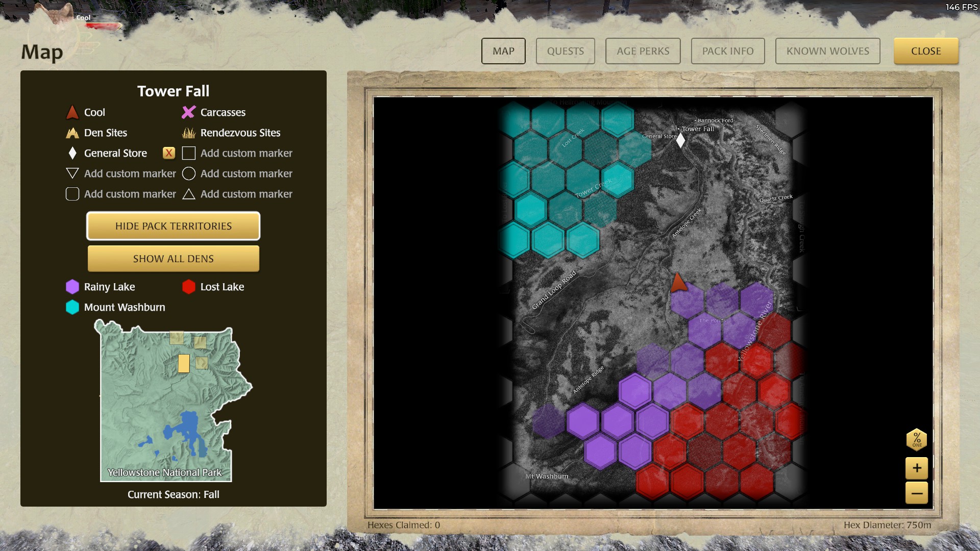Hide pack territories on the map

point(174,226)
